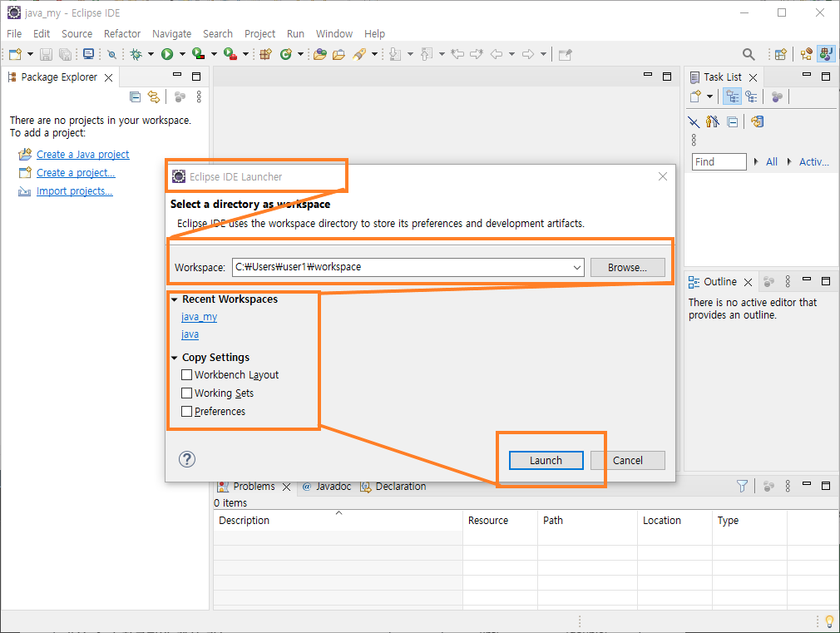
Task: Click the light bulb tip icon in status bar
Action: coord(830,621)
